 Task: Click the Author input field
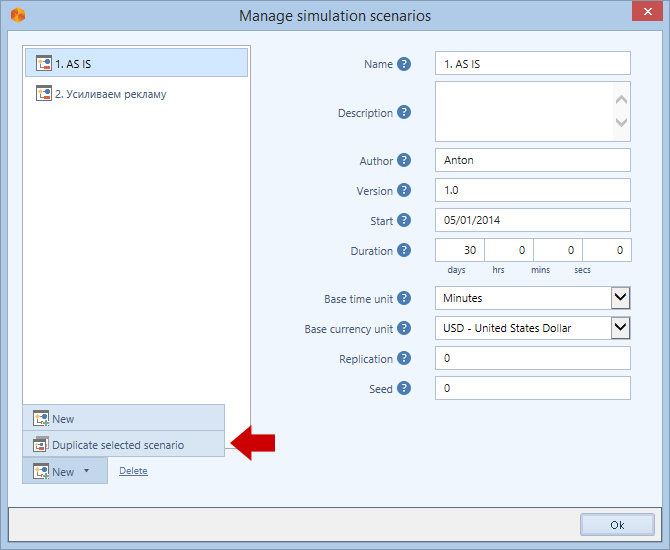pyautogui.click(x=533, y=160)
